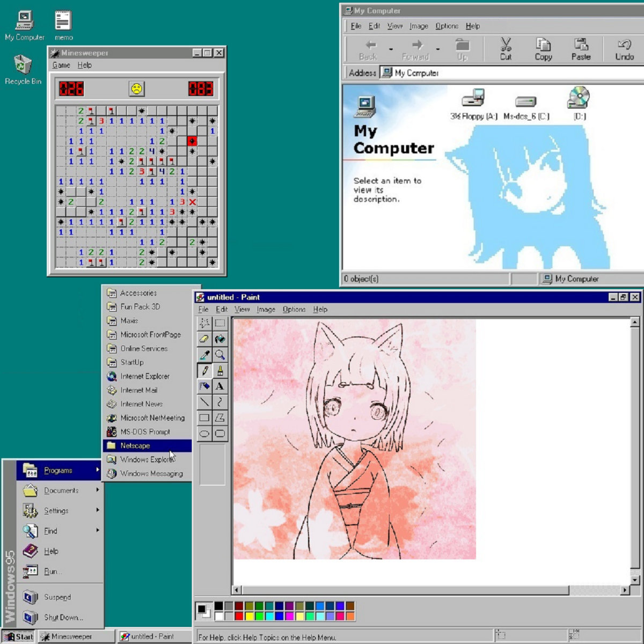Open the Game menu in Minesweeper

(x=61, y=65)
